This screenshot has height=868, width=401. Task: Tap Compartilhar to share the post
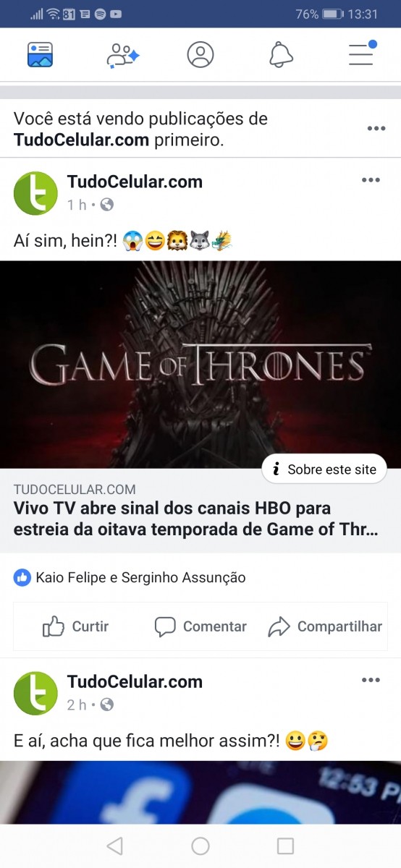pyautogui.click(x=325, y=626)
